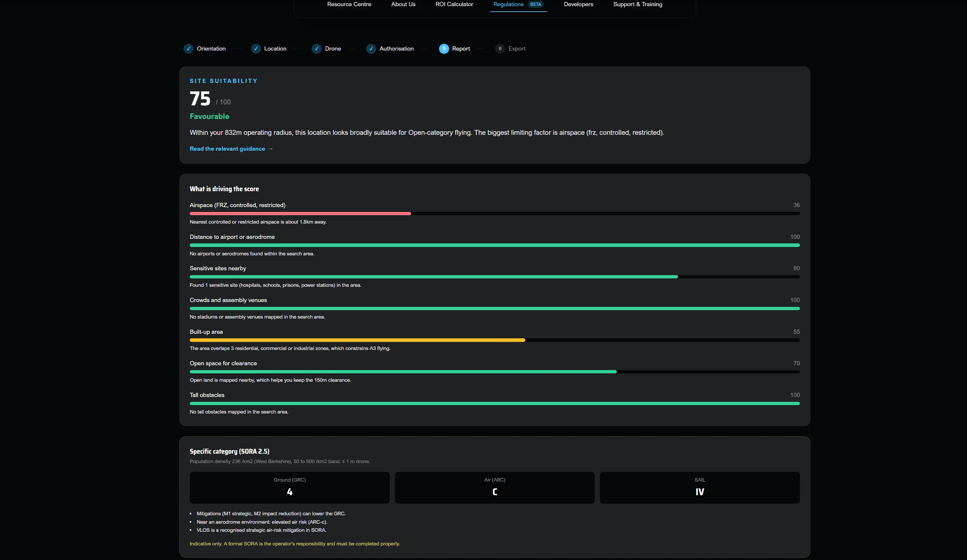Open the Resource Centre menu

click(x=349, y=4)
